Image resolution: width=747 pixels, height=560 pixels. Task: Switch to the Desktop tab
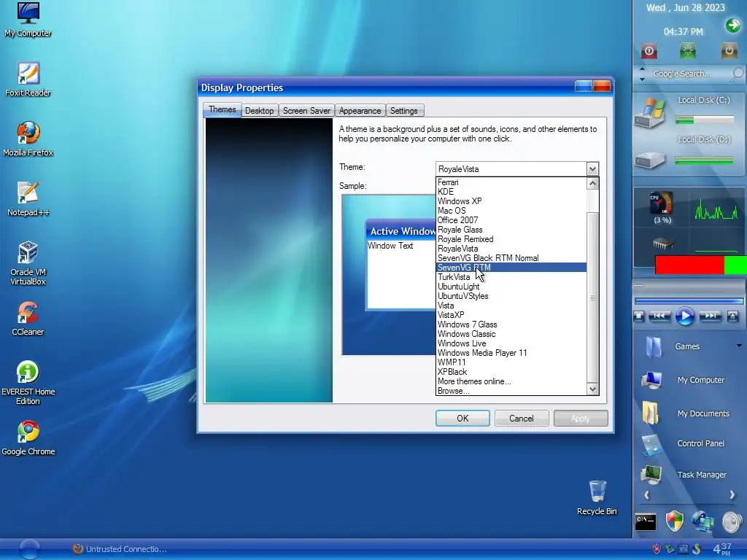pos(259,111)
